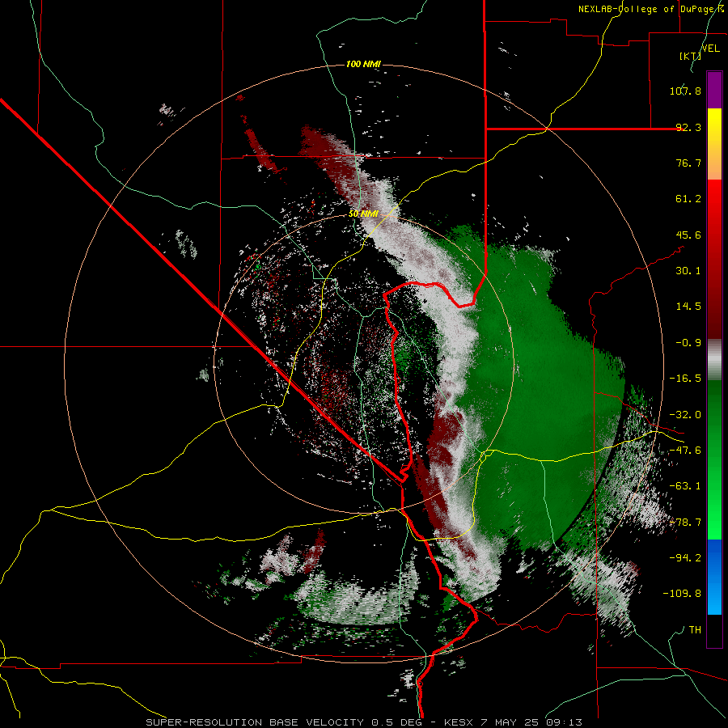Click the purple segment of the velocity color bar
The height and width of the screenshot is (728, 728).
click(714, 90)
